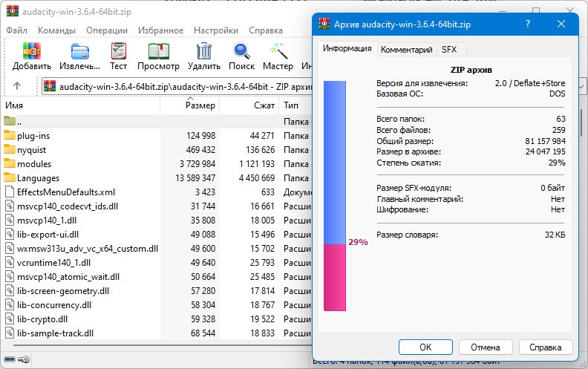Open the Поиск magnifier icon
The width and height of the screenshot is (588, 369).
point(241,51)
